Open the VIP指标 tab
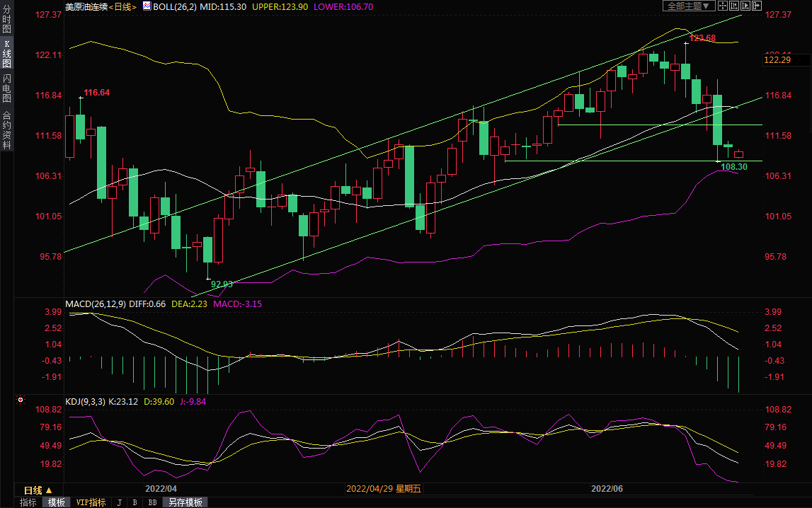The width and height of the screenshot is (812, 508). click(91, 502)
